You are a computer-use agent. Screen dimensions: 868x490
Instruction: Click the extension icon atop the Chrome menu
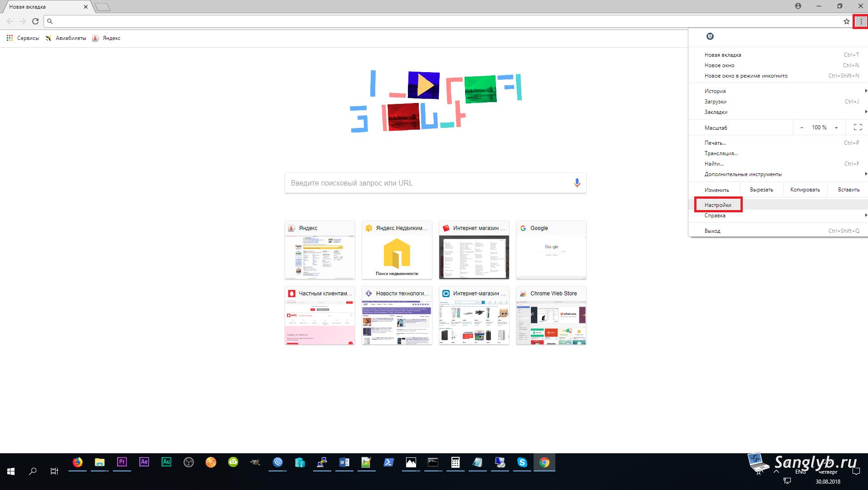710,36
